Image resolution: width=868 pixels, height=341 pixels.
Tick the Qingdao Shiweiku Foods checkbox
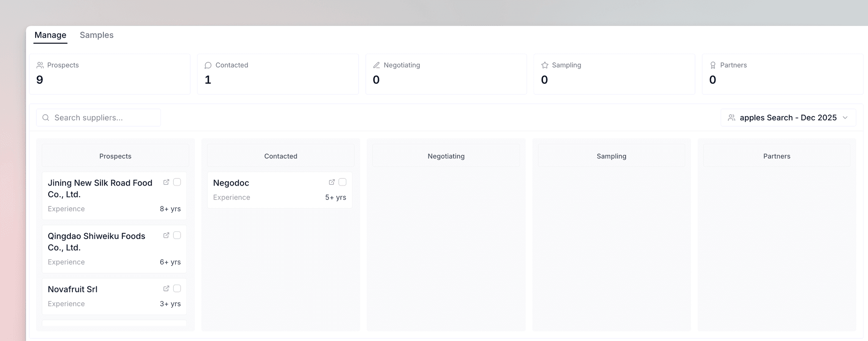(x=177, y=235)
